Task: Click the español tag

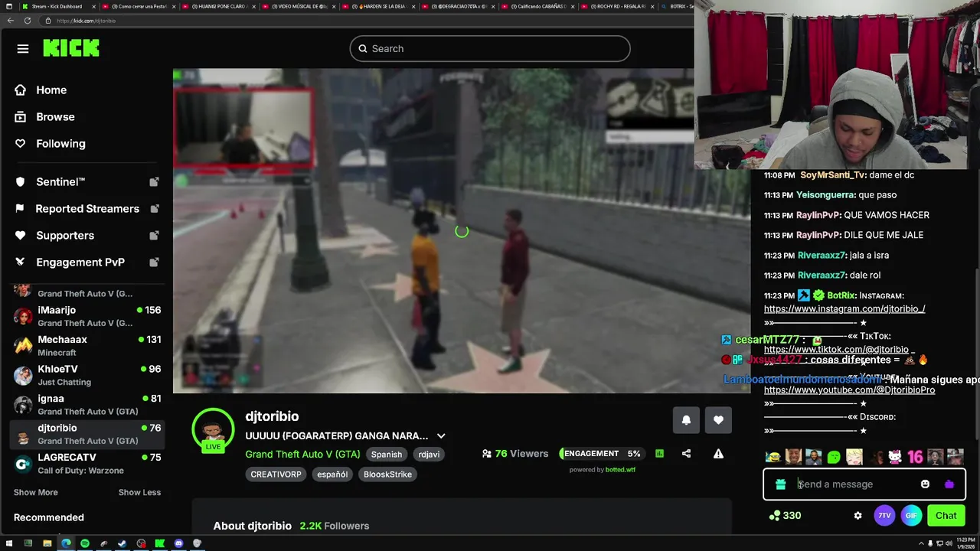Action: (332, 474)
